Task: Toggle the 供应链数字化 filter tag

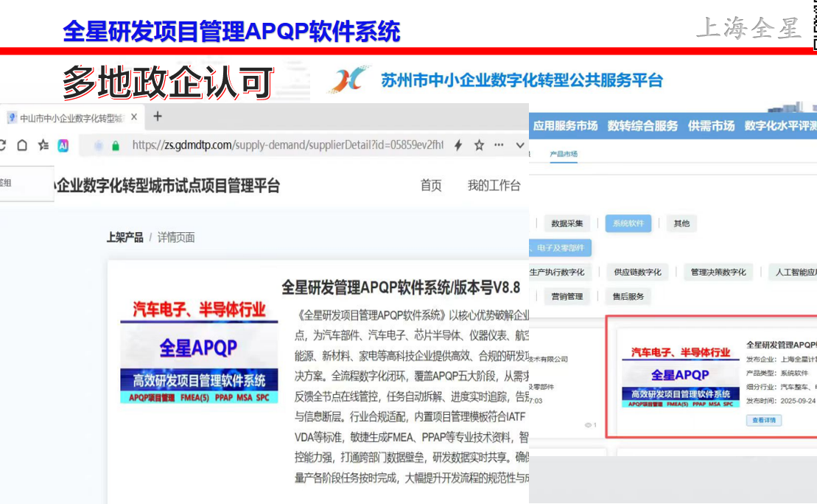Action: click(637, 272)
